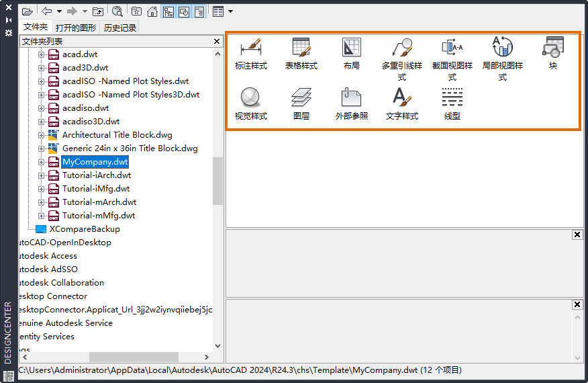Close the 文件夹列表 panel
This screenshot has height=383, width=588.
[217, 41]
